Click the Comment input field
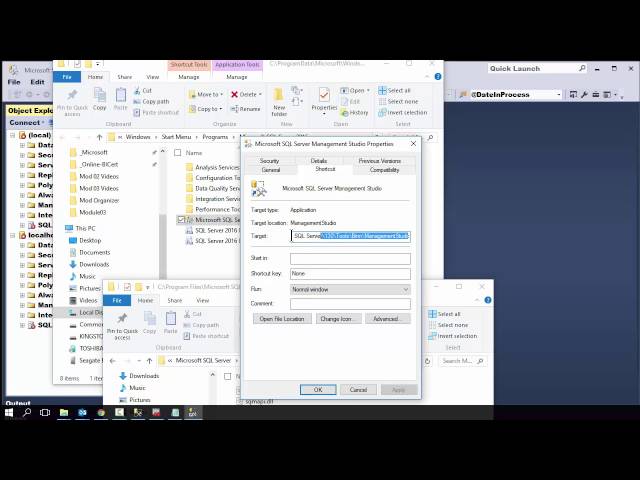Screen dimensions: 640x480 (350, 304)
